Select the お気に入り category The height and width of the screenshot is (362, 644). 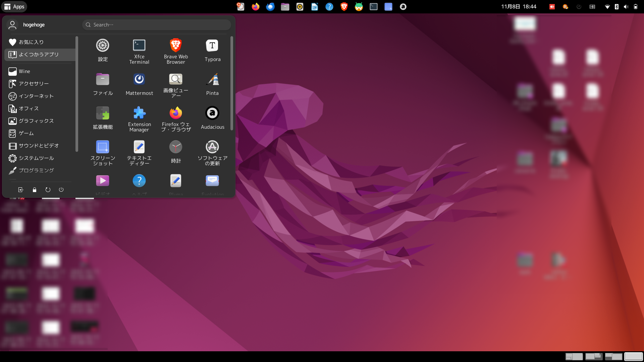coord(31,42)
